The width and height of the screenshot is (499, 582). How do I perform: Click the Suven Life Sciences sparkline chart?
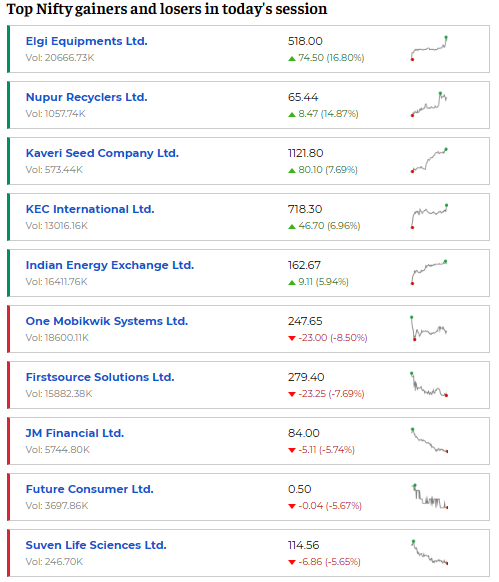[430, 553]
